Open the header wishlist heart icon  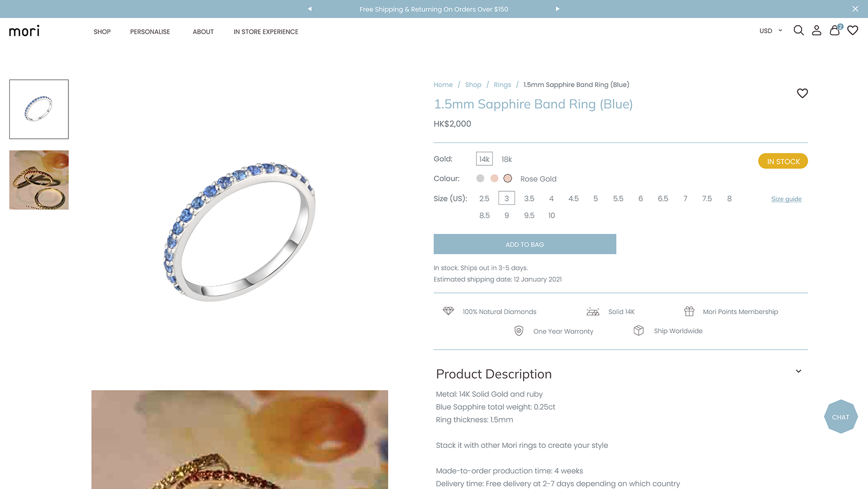(x=853, y=30)
